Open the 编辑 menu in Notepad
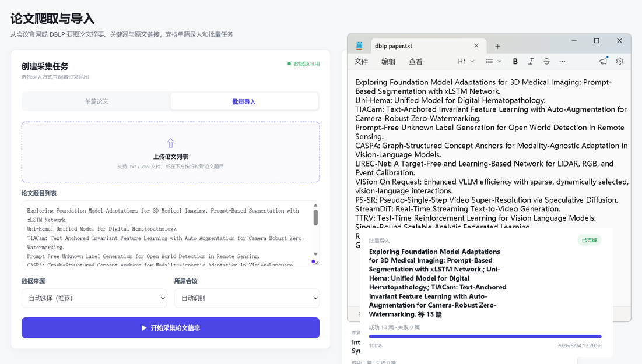Viewport: 642px width, 364px height. click(388, 61)
